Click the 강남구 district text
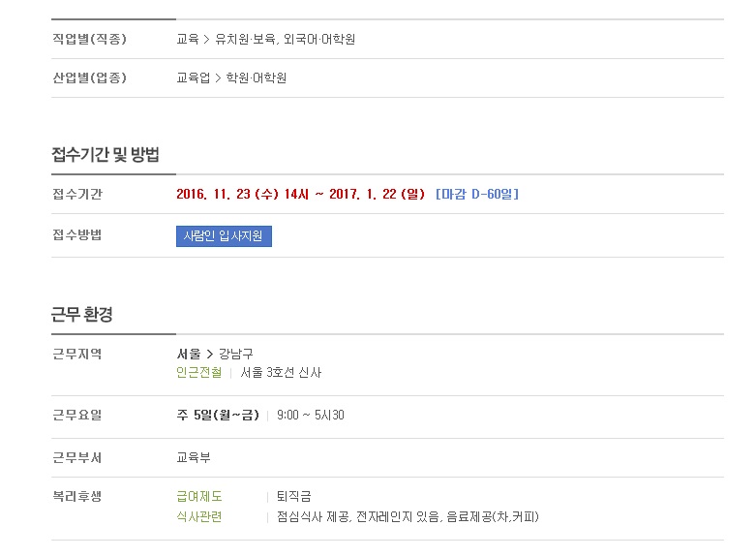This screenshot has height=557, width=756. point(236,354)
